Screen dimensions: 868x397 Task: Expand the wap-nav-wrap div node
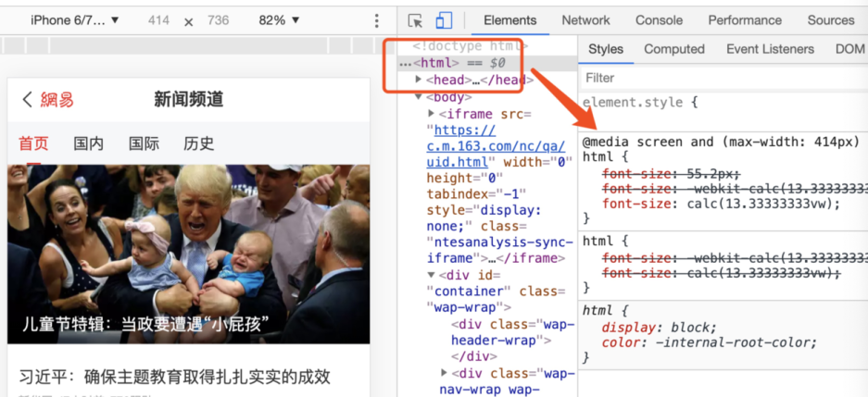coord(444,373)
